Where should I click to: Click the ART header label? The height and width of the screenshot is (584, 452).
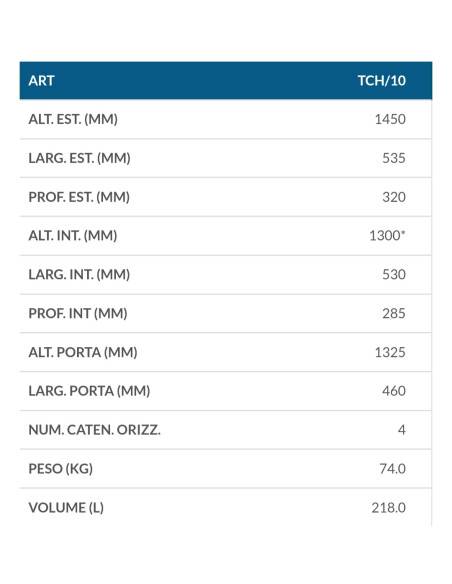click(x=41, y=80)
